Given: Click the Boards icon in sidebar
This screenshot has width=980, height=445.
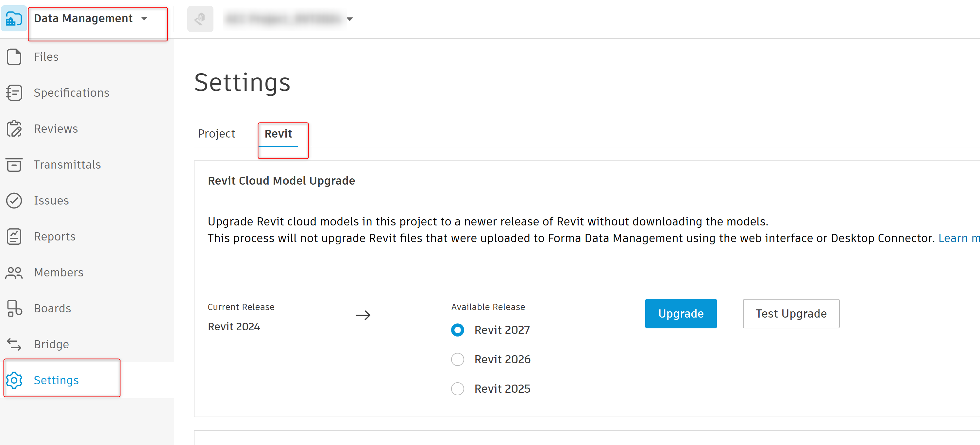Looking at the screenshot, I should click(14, 308).
